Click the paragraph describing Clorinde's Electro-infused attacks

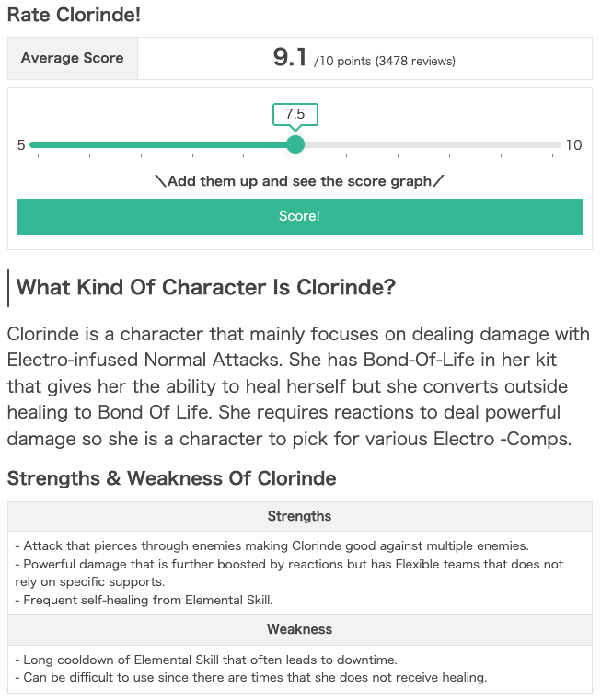point(299,385)
